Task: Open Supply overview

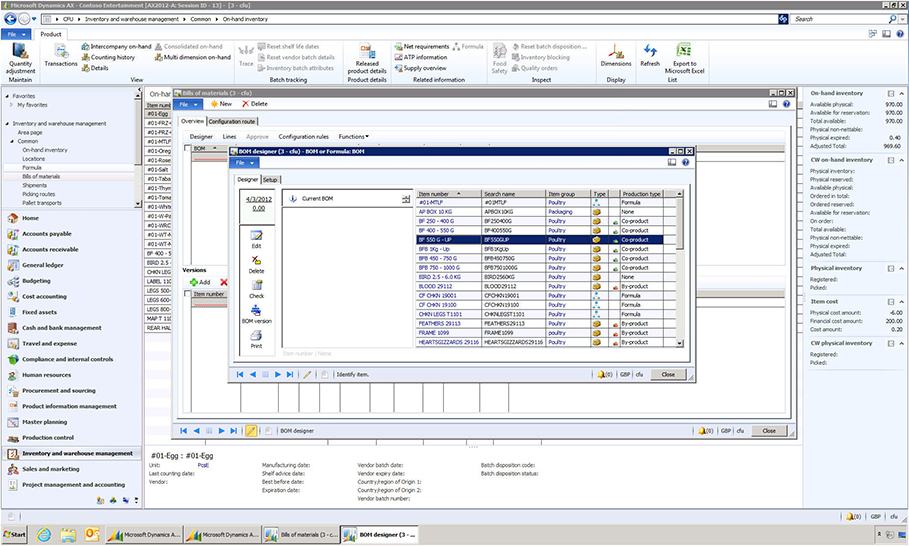Action: pos(419,68)
